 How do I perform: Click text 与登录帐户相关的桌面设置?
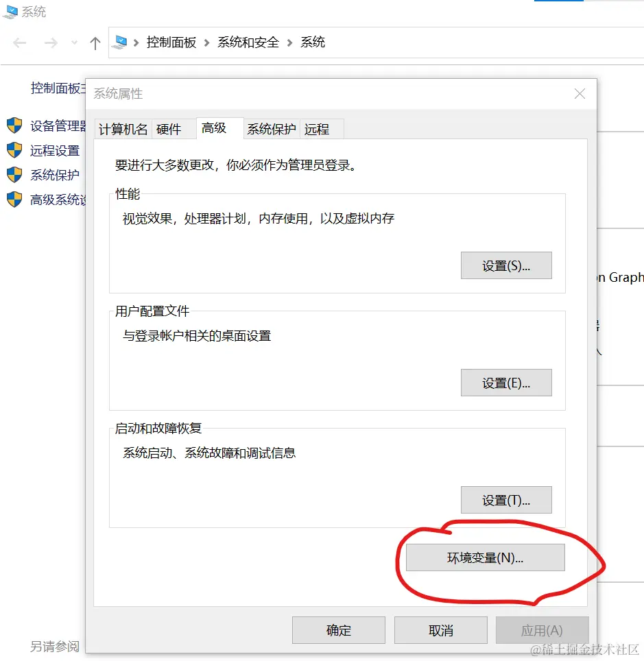pos(197,335)
